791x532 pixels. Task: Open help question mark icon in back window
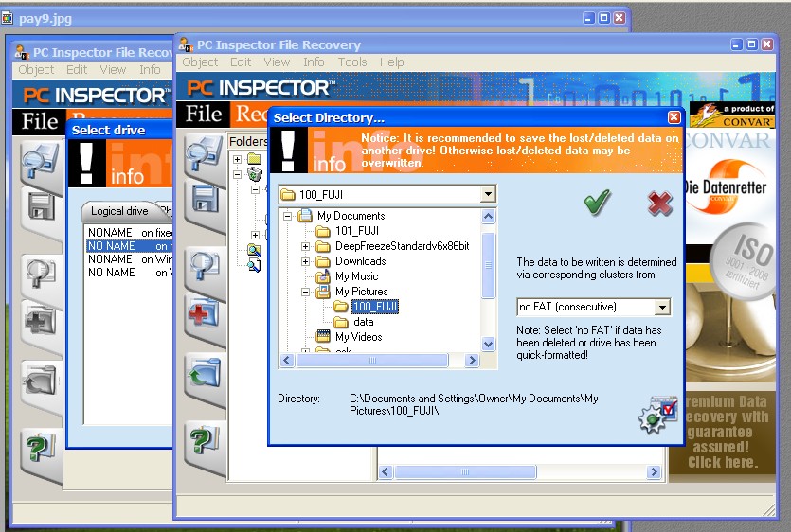click(x=41, y=448)
